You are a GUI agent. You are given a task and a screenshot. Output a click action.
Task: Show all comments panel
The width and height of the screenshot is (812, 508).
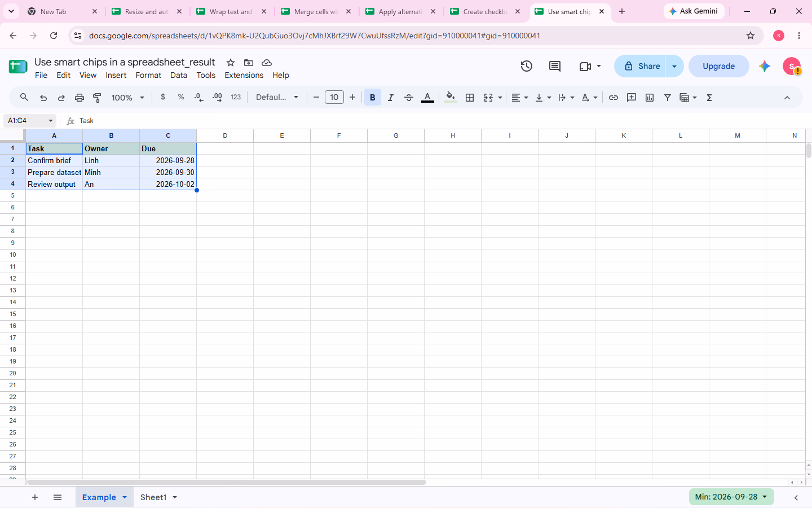coord(555,66)
